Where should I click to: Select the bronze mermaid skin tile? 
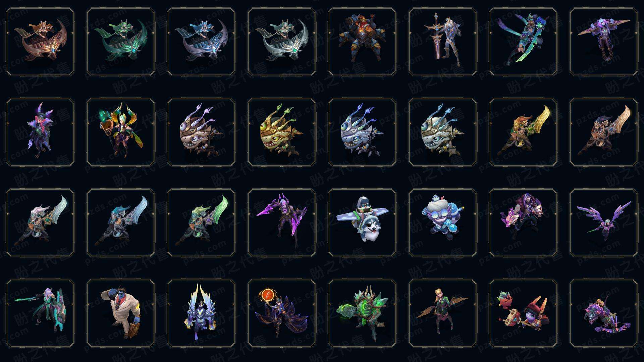click(x=40, y=42)
